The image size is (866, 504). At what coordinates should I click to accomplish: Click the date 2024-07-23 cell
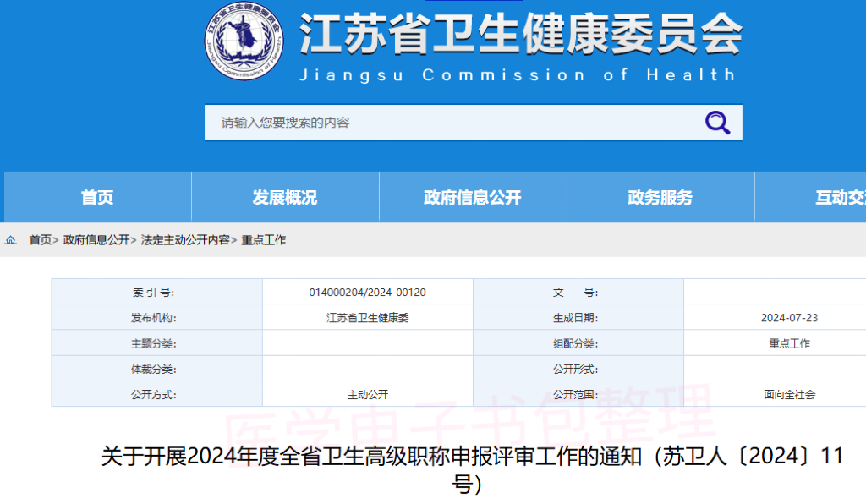775,317
